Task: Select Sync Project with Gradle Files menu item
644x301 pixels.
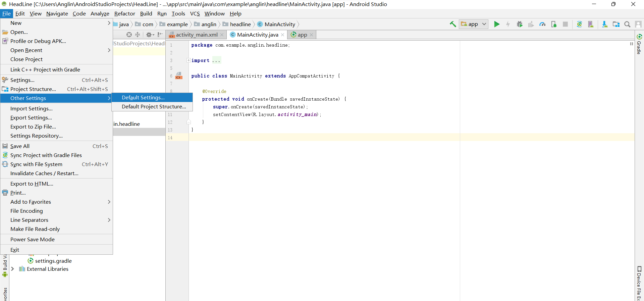Action: [x=56, y=155]
